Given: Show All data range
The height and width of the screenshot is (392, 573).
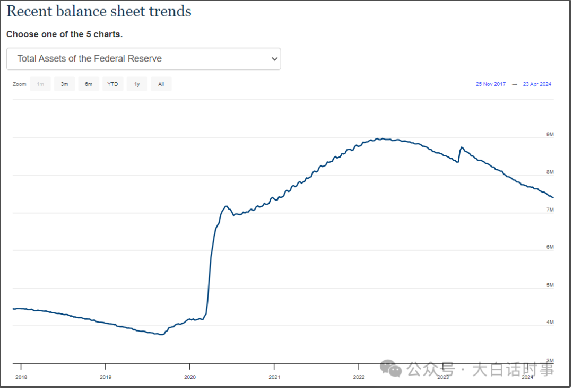Looking at the screenshot, I should tap(161, 84).
